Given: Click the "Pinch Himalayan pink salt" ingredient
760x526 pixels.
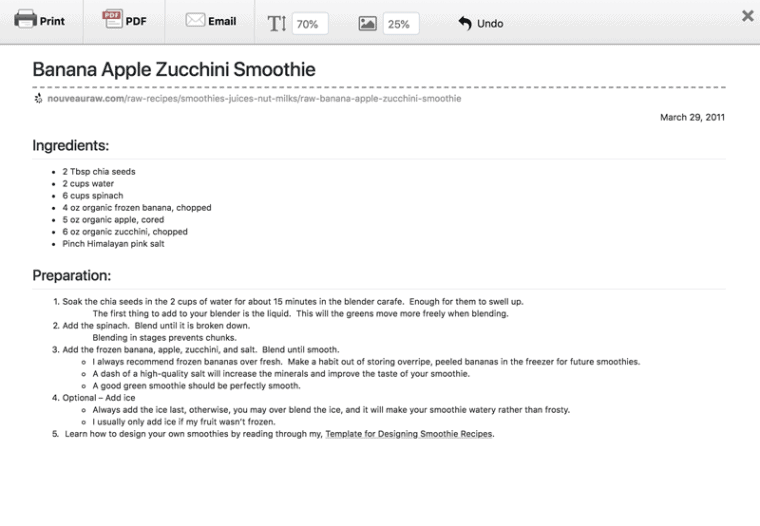Looking at the screenshot, I should [x=114, y=244].
